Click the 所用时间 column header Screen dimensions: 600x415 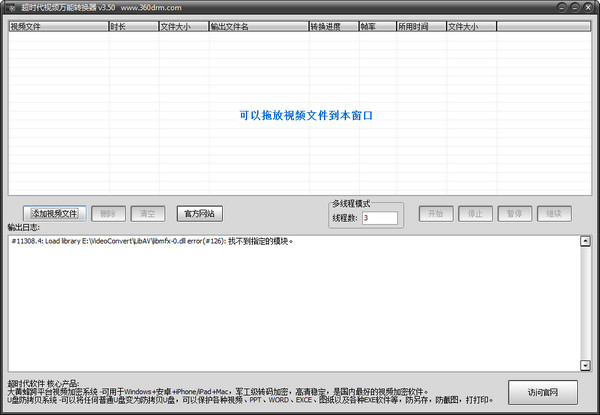point(421,27)
